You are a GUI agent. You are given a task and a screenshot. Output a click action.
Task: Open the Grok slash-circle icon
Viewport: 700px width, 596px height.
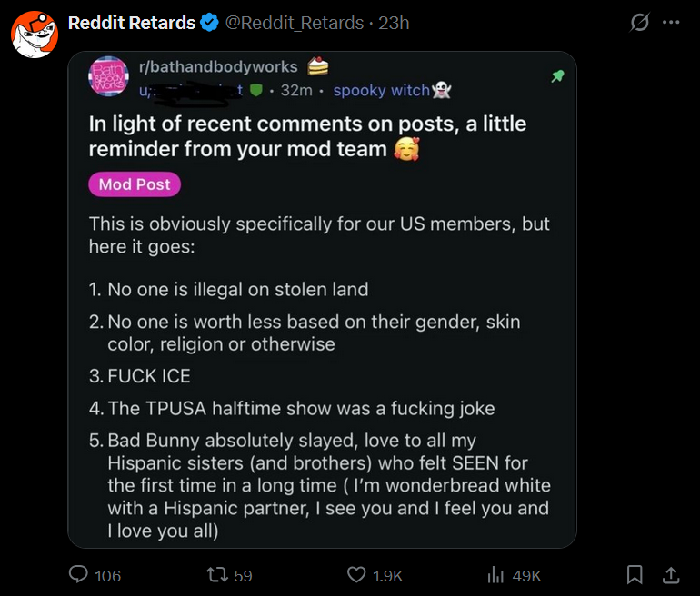pos(639,23)
